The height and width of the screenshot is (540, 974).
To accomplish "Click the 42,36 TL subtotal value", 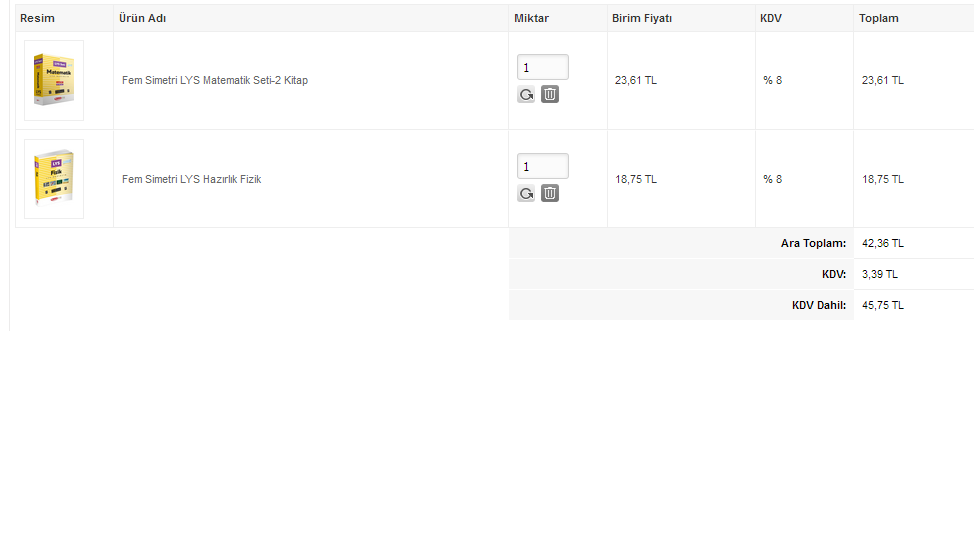I will click(882, 243).
